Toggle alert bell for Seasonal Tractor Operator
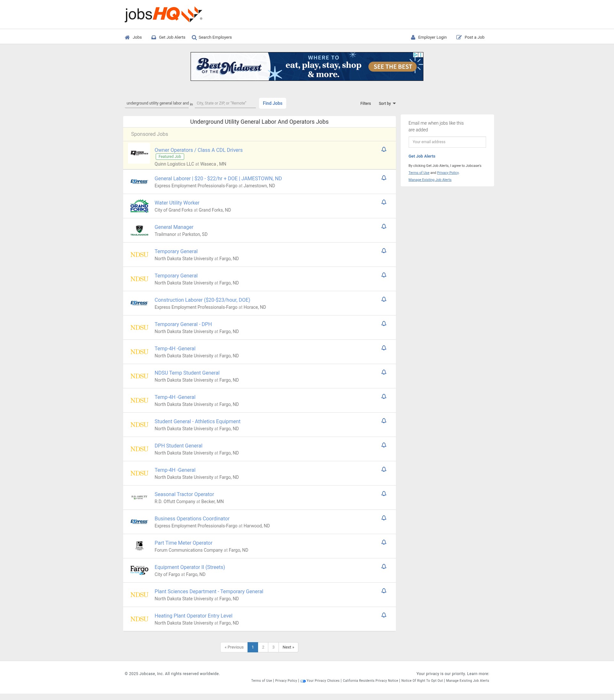614x700 pixels. [x=384, y=494]
